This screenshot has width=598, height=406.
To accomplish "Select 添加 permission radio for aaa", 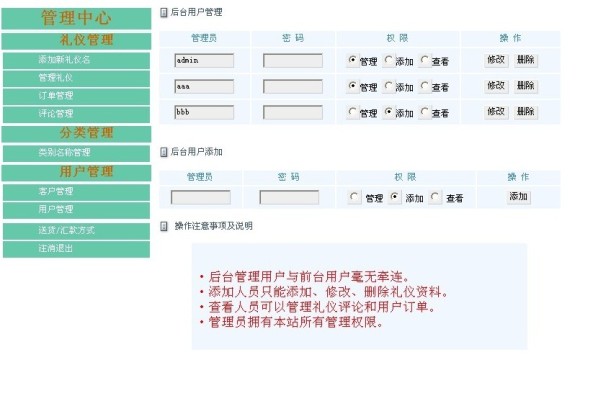I will coord(389,86).
